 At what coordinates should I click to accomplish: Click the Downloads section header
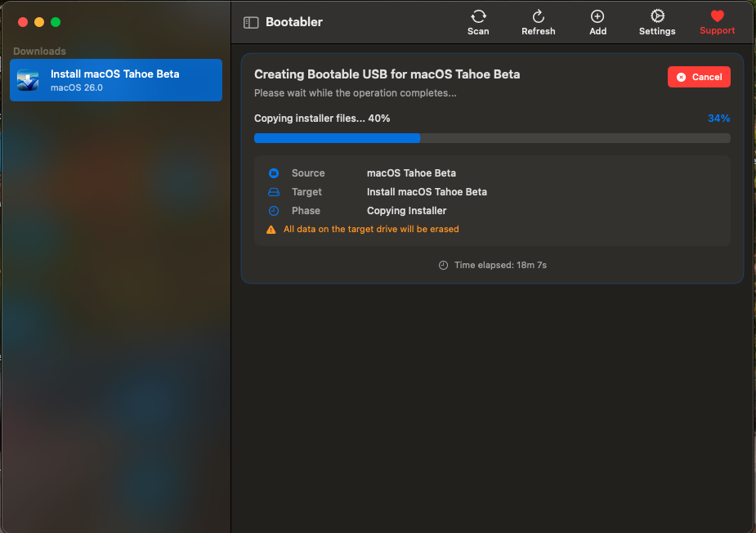[x=39, y=52]
